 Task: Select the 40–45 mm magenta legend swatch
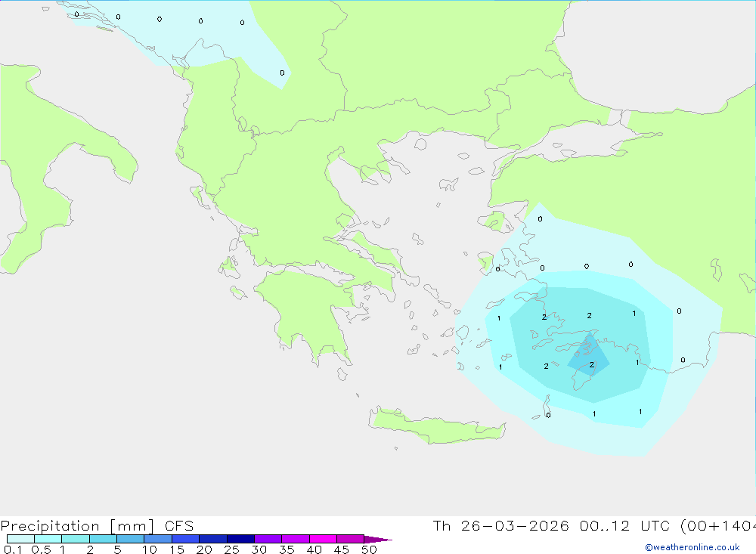(323, 539)
